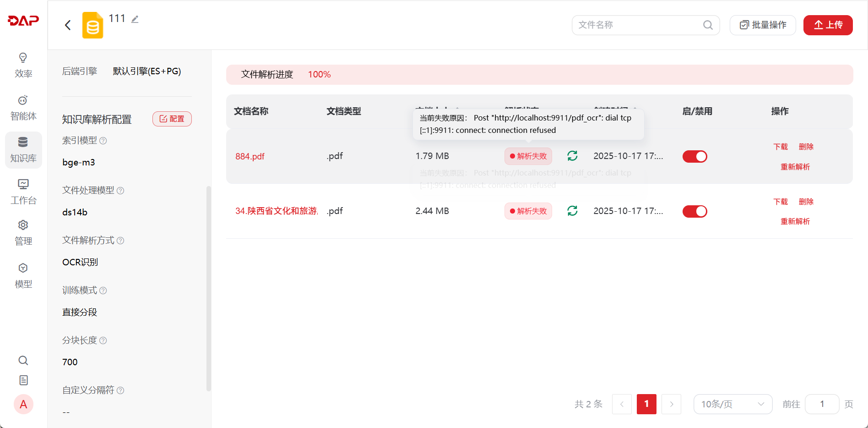868x428 pixels.
Task: Go to the previous page
Action: [x=622, y=404]
